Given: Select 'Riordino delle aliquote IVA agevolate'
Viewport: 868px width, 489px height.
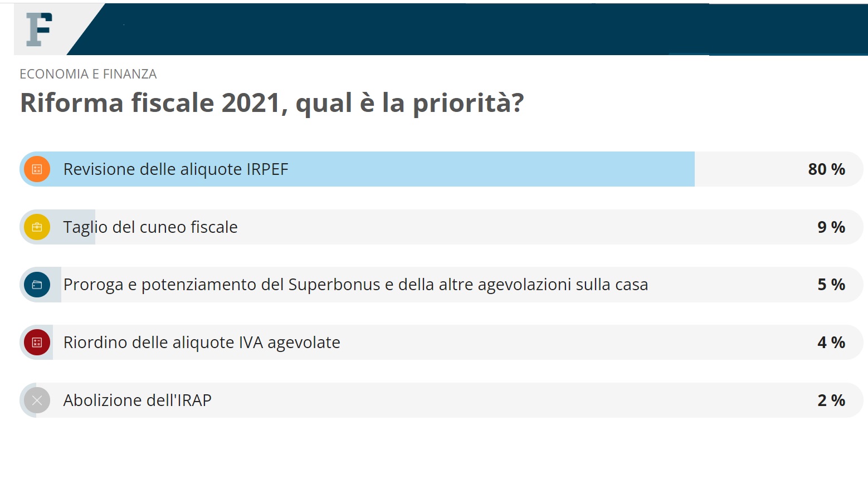Looking at the screenshot, I should click(x=441, y=343).
